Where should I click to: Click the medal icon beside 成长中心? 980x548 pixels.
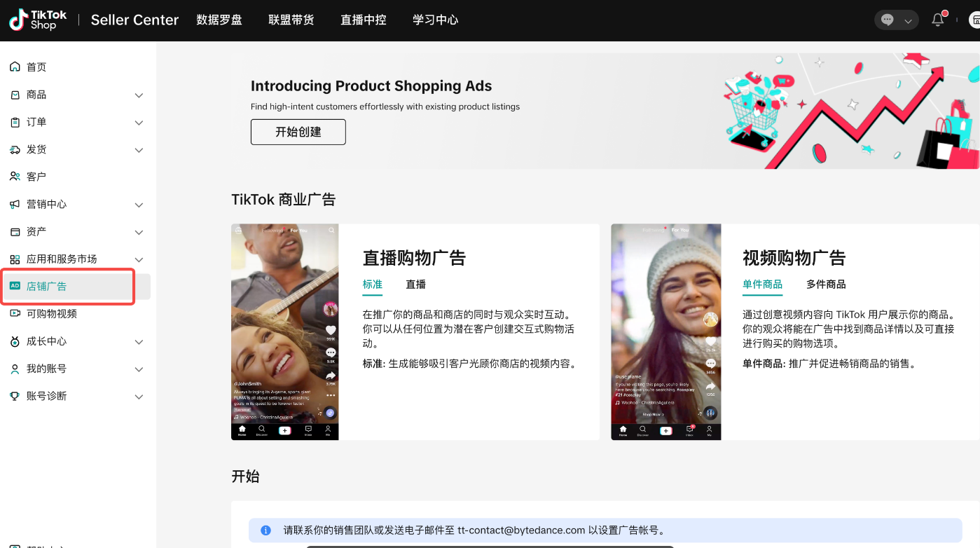pos(15,341)
